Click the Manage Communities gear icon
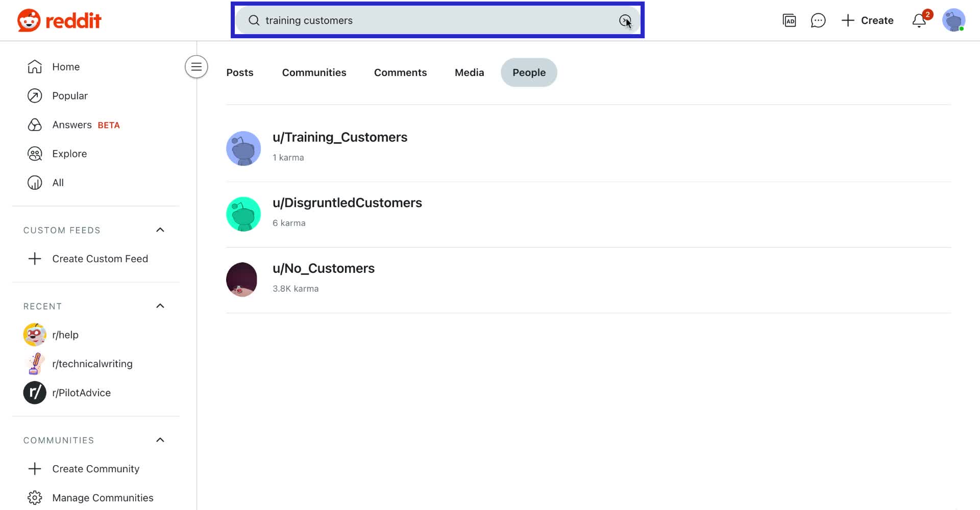980x510 pixels. (x=34, y=497)
